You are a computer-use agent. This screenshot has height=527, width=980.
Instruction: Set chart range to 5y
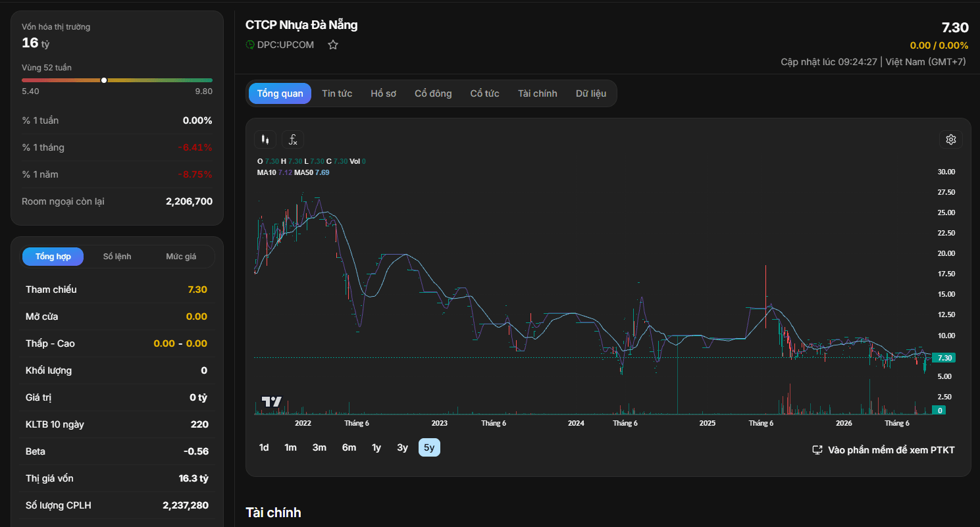coord(429,447)
